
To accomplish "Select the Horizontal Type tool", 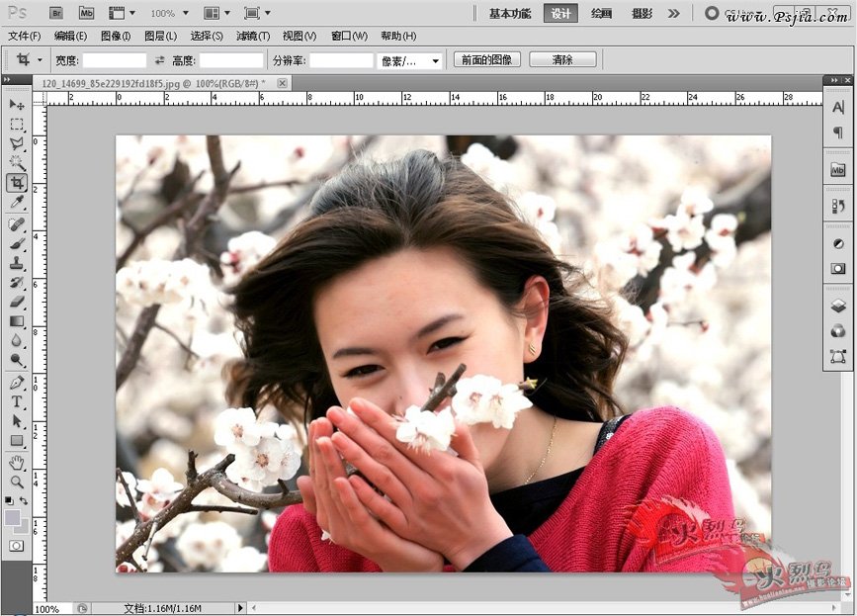I will point(17,401).
